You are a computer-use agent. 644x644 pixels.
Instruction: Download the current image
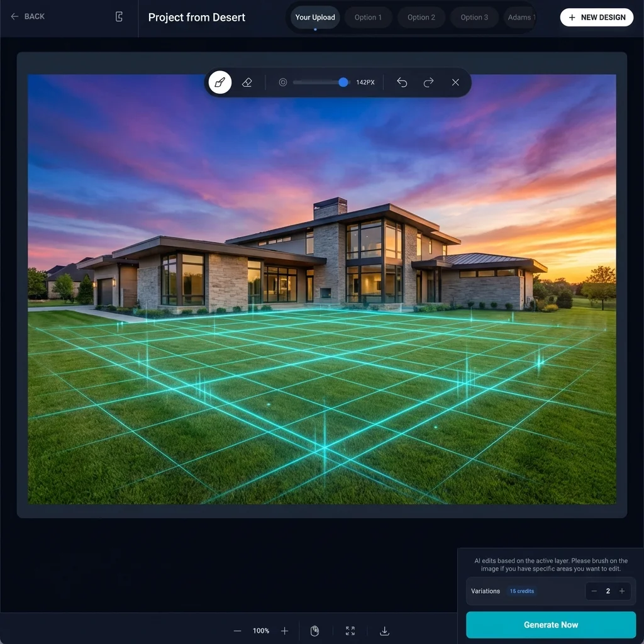tap(385, 631)
